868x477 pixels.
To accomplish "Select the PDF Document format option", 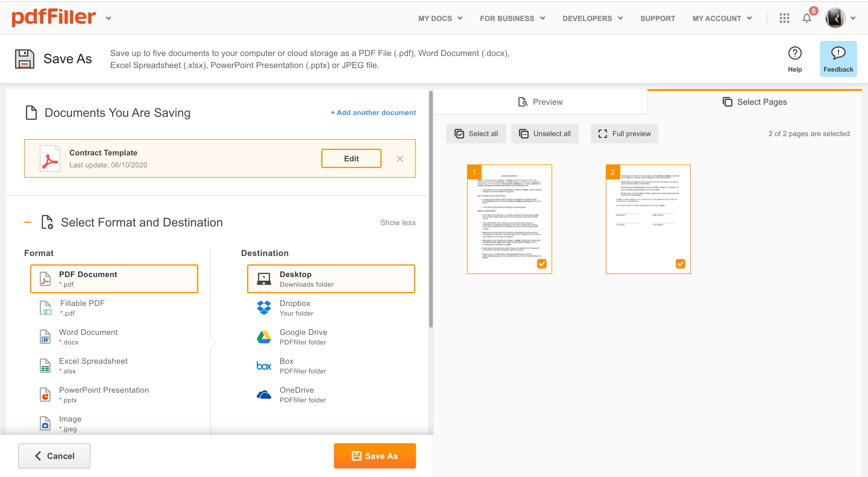I will [114, 279].
